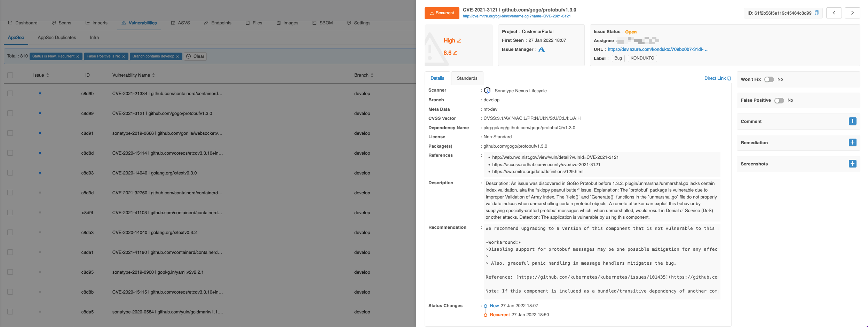Click the Scans shield icon
Viewport: 868px width, 327px height.
click(54, 23)
